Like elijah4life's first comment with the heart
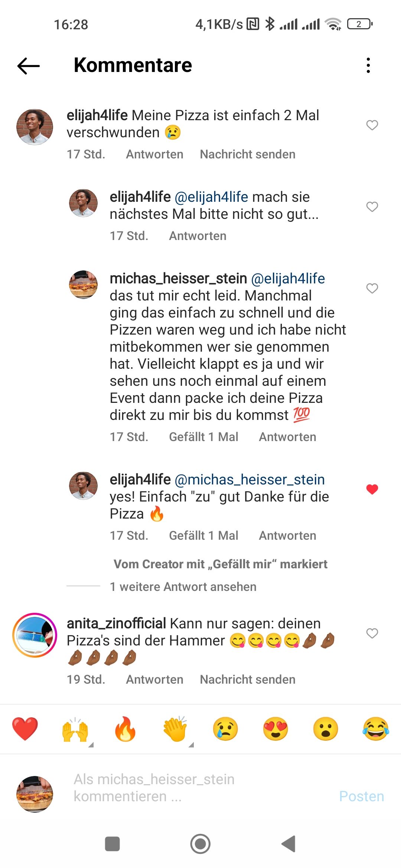Viewport: 401px width, 868px height. click(372, 126)
